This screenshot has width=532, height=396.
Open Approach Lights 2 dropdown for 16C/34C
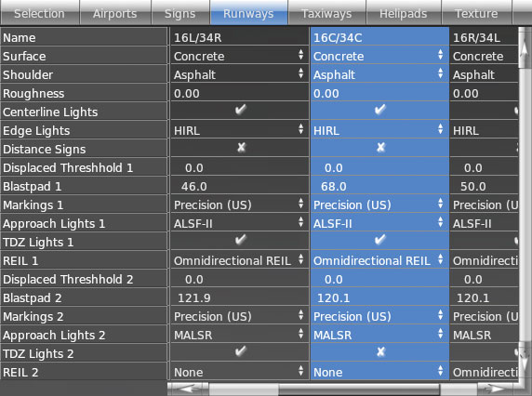379,335
